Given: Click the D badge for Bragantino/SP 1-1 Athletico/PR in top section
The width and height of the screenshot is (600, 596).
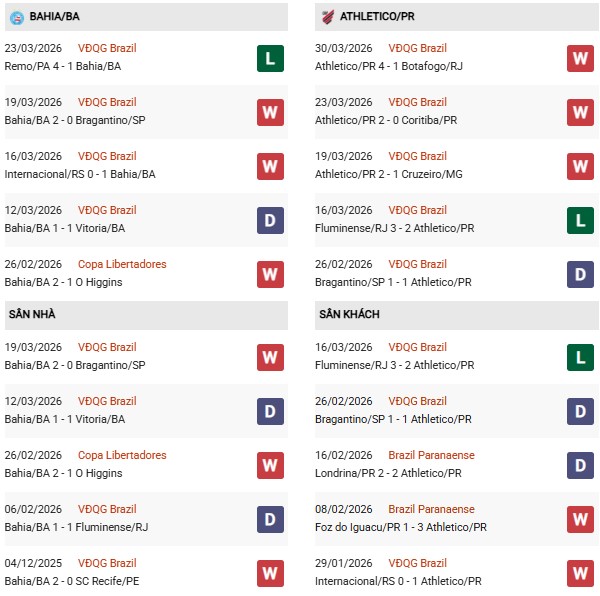Looking at the screenshot, I should 580,274.
